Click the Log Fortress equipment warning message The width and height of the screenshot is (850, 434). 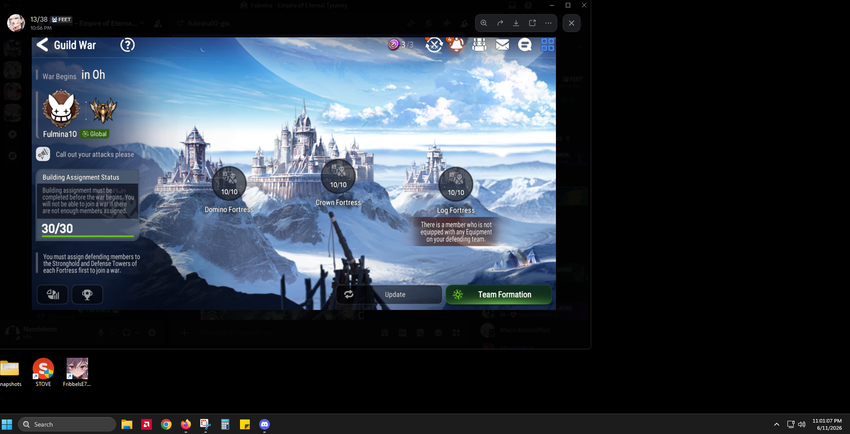coord(455,232)
